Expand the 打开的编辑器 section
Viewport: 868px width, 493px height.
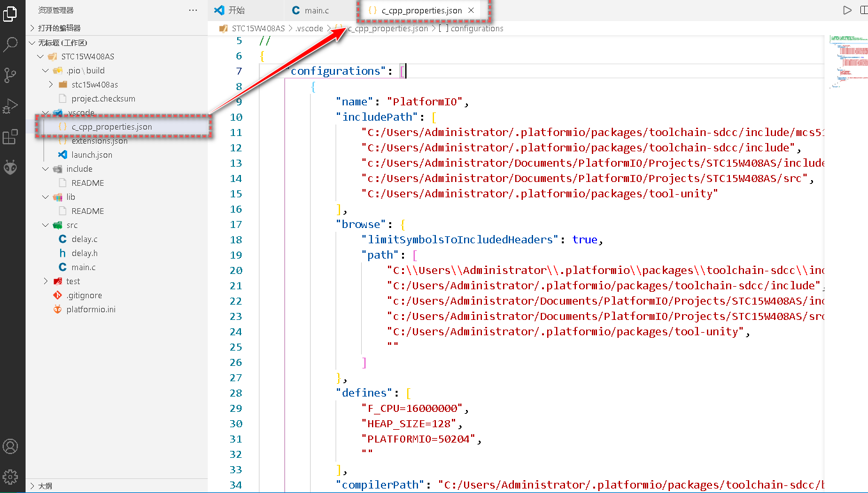point(116,28)
